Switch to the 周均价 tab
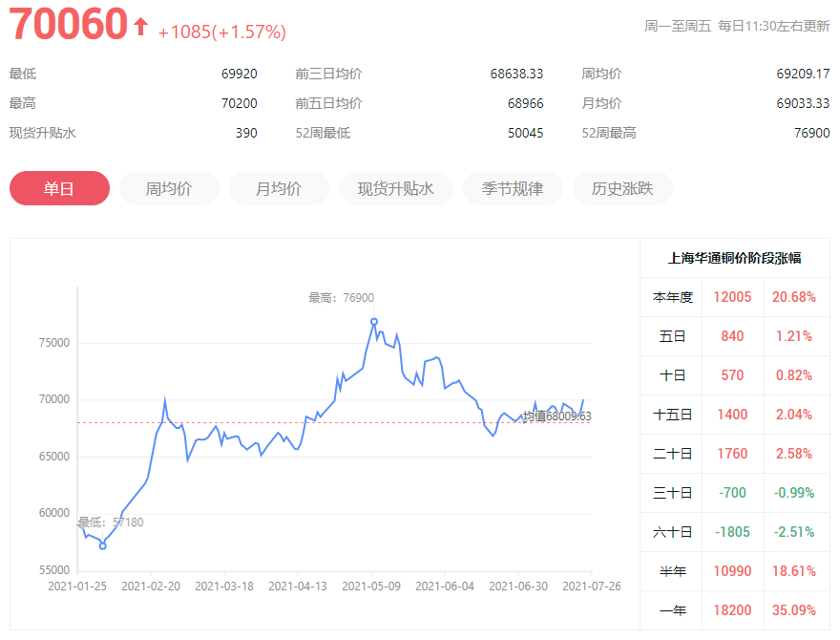The image size is (840, 640). [x=169, y=188]
